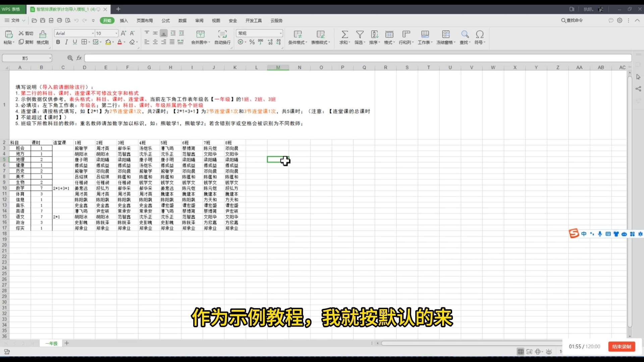Click the Find 查找 magnifier icon
Screen dimensions: 644x362
click(465, 34)
